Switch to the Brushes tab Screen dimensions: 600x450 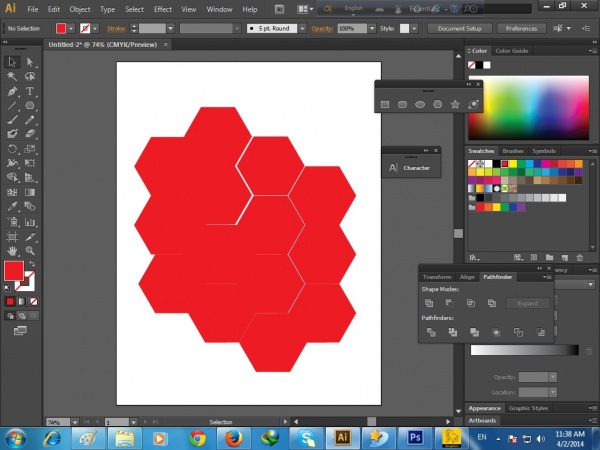tap(512, 151)
